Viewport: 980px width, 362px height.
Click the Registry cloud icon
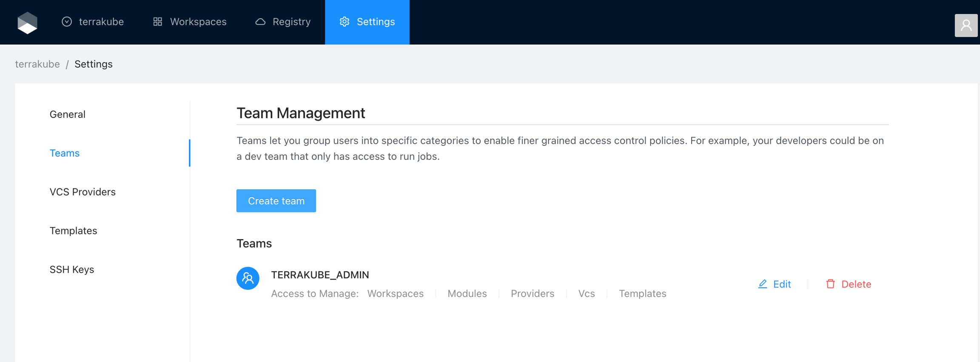[x=260, y=22]
